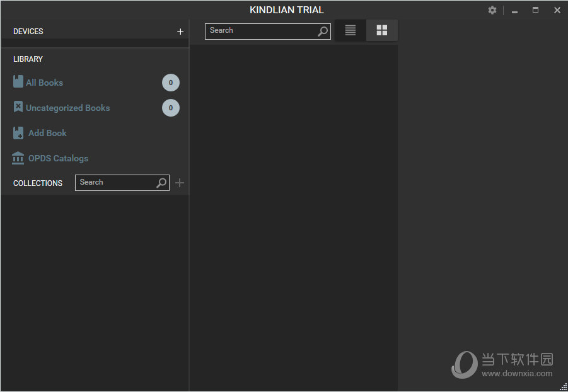This screenshot has height=392, width=568.
Task: Select Add Book in the library
Action: [x=47, y=133]
